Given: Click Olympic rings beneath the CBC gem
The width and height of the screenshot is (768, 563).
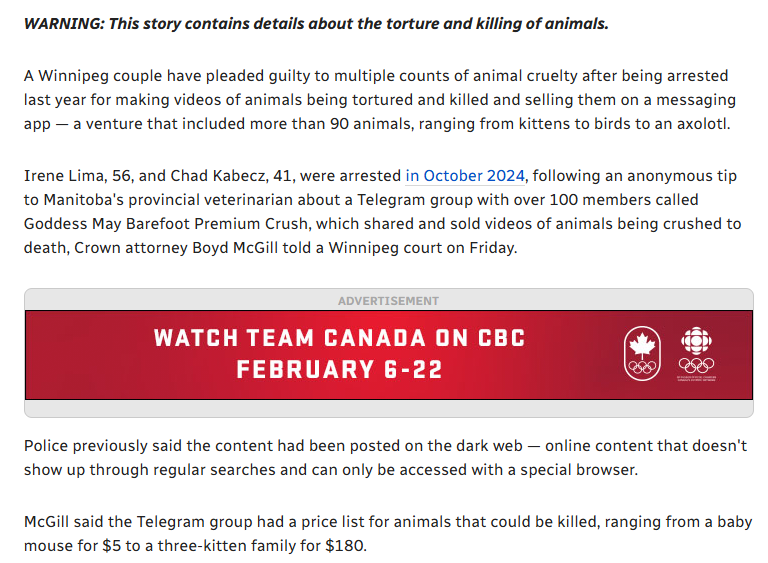Looking at the screenshot, I should coord(696,366).
